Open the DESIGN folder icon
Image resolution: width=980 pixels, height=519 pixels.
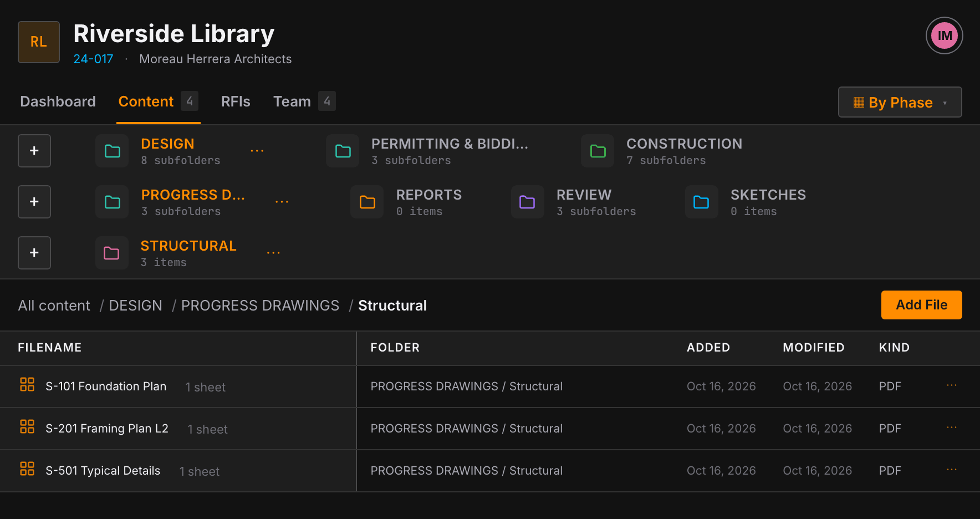click(x=112, y=151)
